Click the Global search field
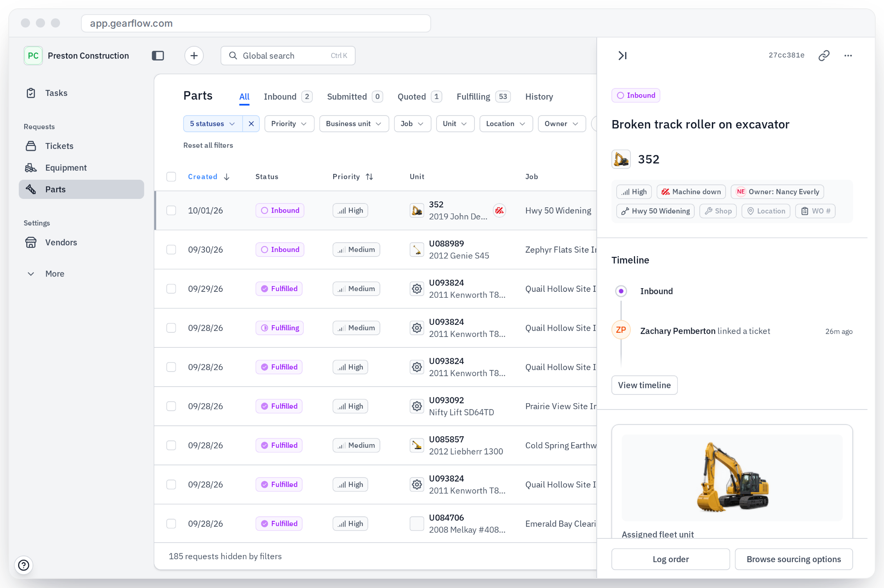 coord(288,55)
